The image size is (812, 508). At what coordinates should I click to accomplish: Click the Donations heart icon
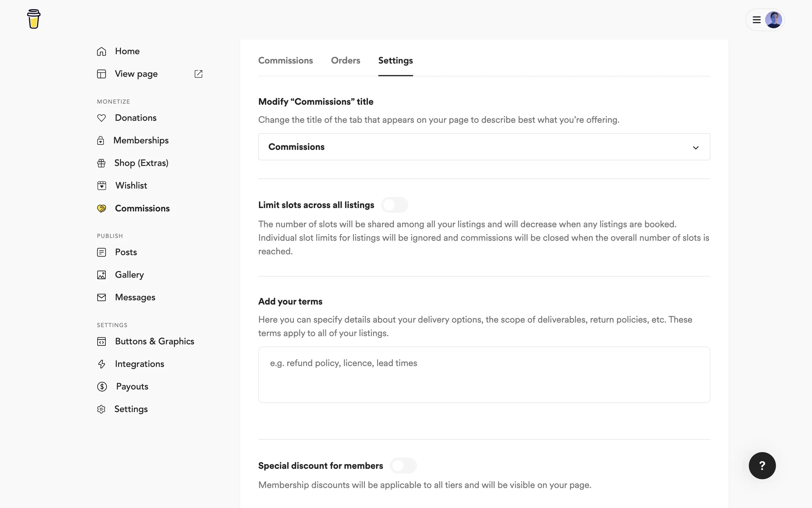coord(101,118)
